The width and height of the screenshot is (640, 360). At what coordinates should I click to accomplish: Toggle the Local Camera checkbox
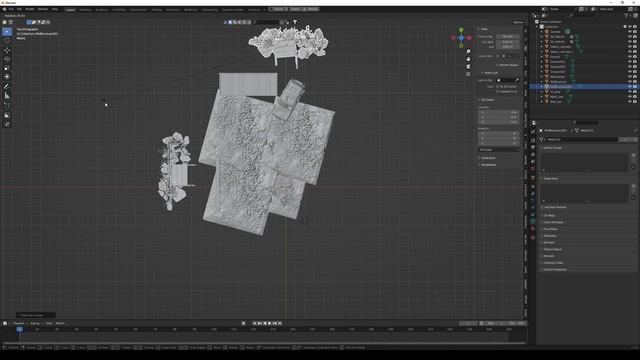point(498,56)
